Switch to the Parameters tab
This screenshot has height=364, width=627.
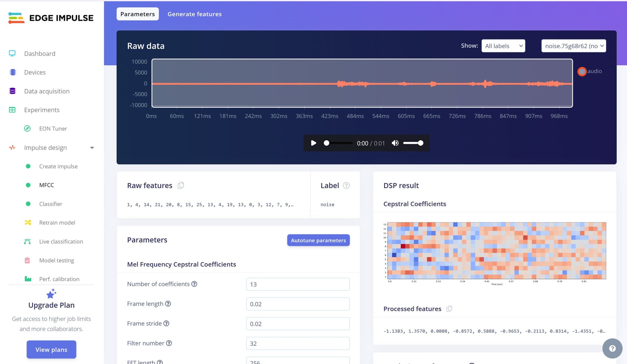(x=138, y=14)
